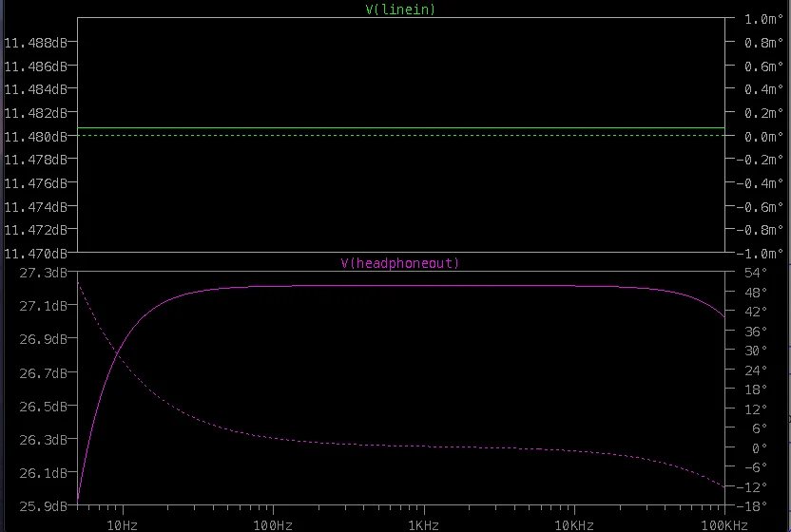This screenshot has height=532, width=791.
Task: Click the -1.0m° phase axis label
Action: click(761, 253)
